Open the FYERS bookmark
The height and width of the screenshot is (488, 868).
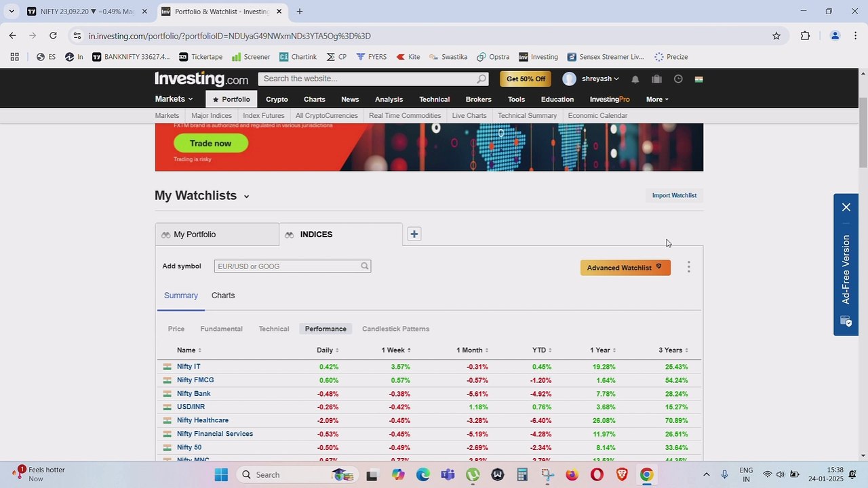371,57
